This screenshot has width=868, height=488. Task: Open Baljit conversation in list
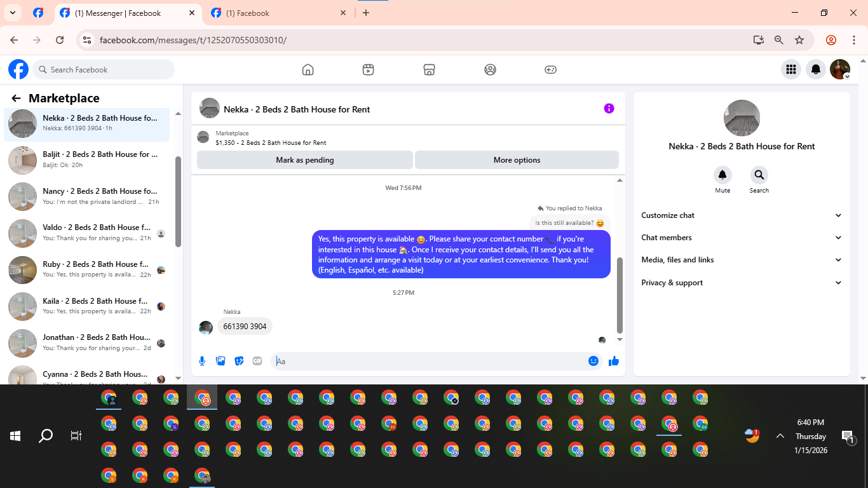pos(88,159)
